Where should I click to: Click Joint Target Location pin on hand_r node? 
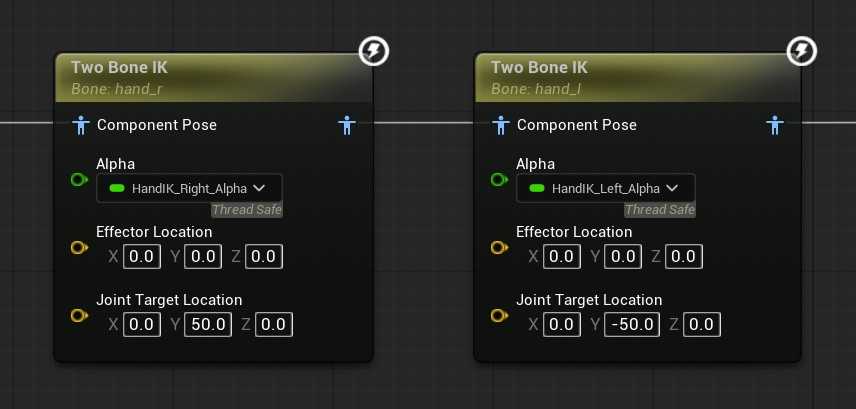click(79, 316)
